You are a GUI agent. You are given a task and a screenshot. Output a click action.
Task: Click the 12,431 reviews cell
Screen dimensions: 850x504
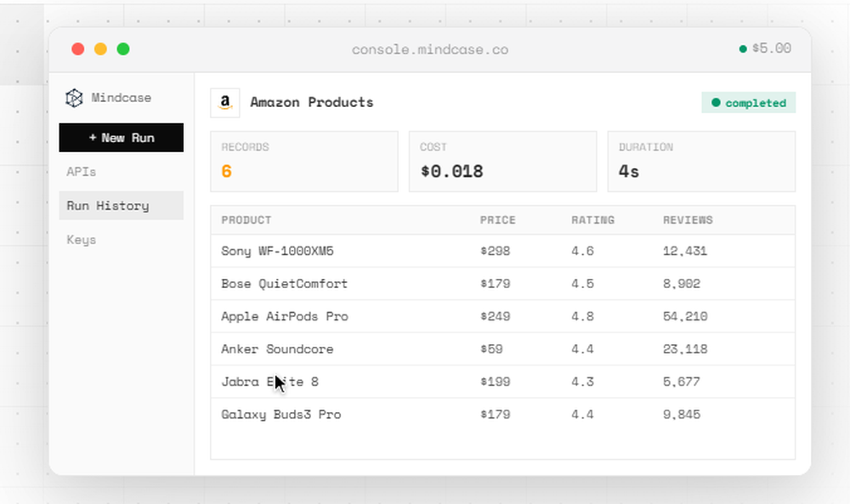685,251
